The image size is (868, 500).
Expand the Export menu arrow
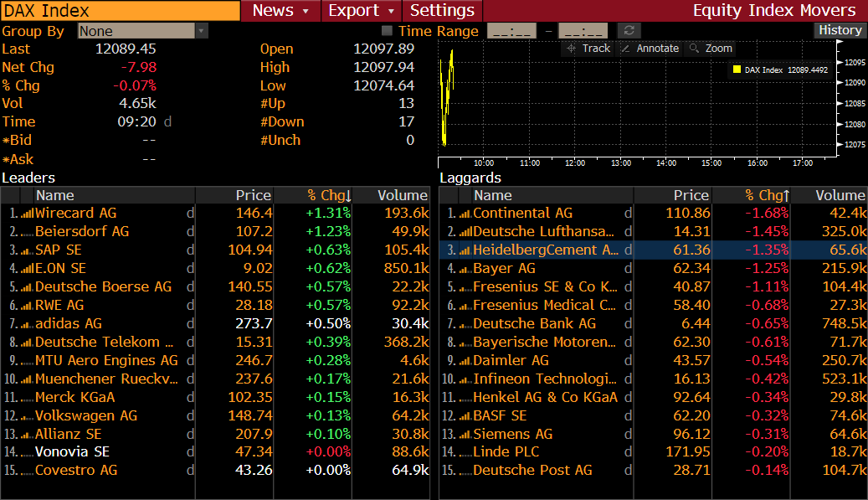(x=391, y=11)
